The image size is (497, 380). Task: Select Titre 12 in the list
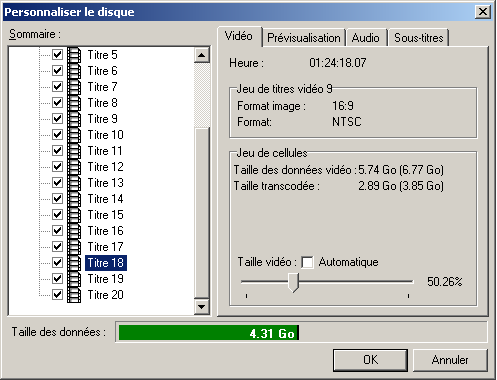click(x=106, y=167)
